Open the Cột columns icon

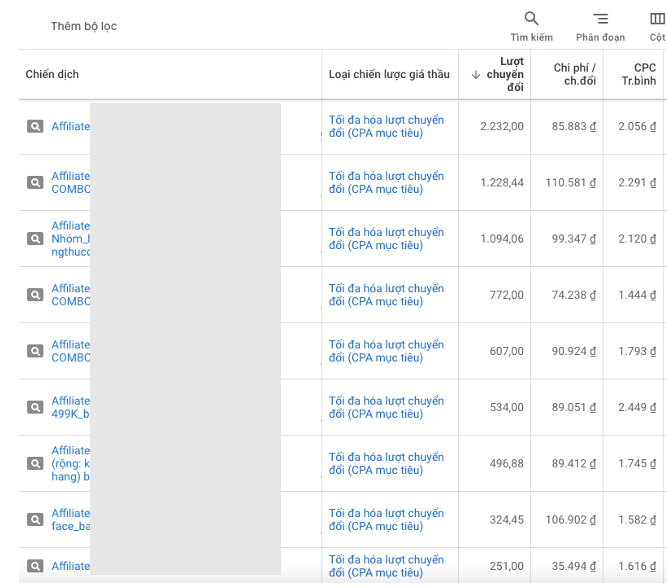click(657, 19)
